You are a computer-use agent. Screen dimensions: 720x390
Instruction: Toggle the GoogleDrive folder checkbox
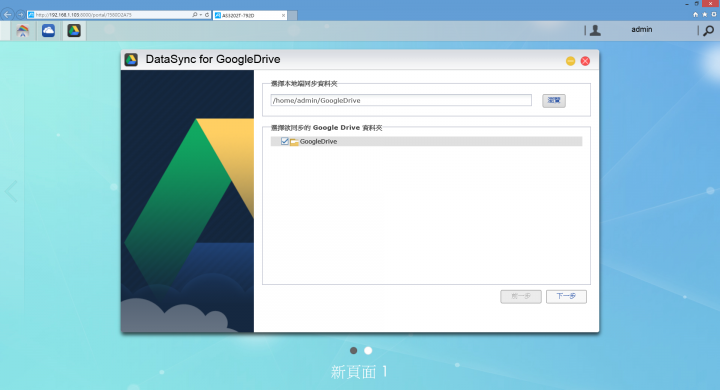(x=285, y=141)
